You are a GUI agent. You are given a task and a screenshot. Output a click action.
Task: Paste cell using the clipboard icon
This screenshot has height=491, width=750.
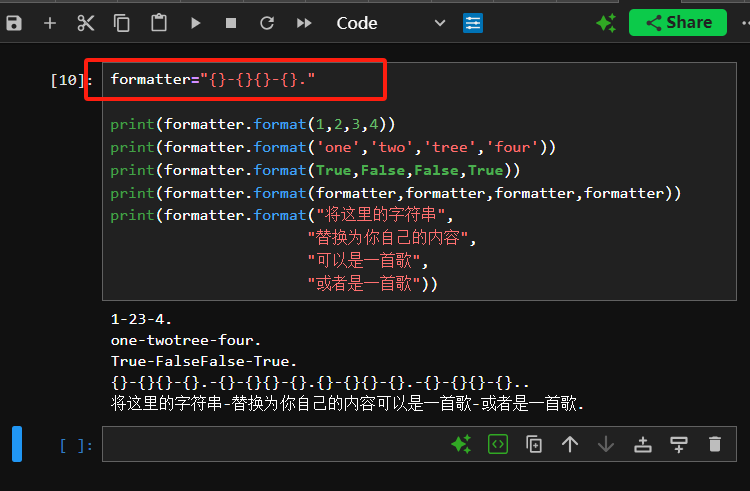point(158,22)
